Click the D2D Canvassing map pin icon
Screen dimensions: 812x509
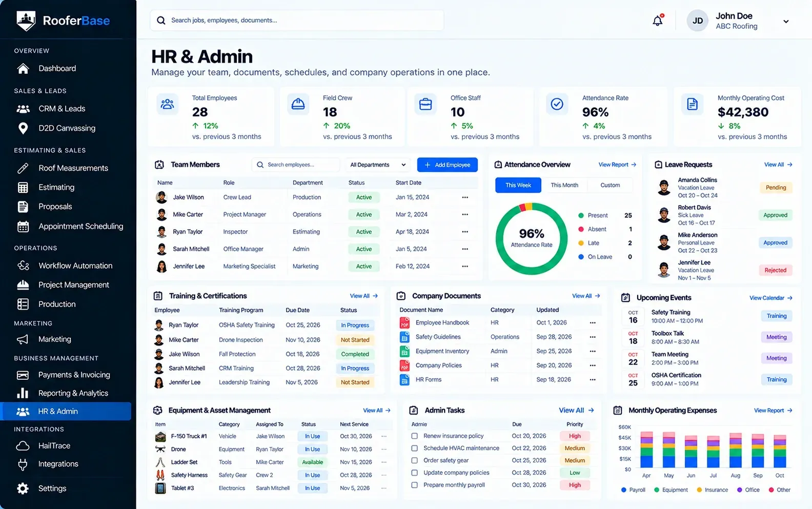pos(23,128)
